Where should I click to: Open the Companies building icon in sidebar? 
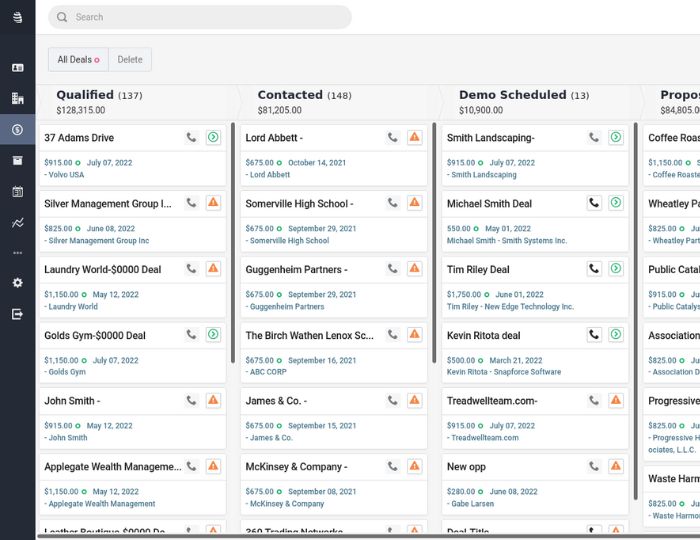click(x=17, y=99)
